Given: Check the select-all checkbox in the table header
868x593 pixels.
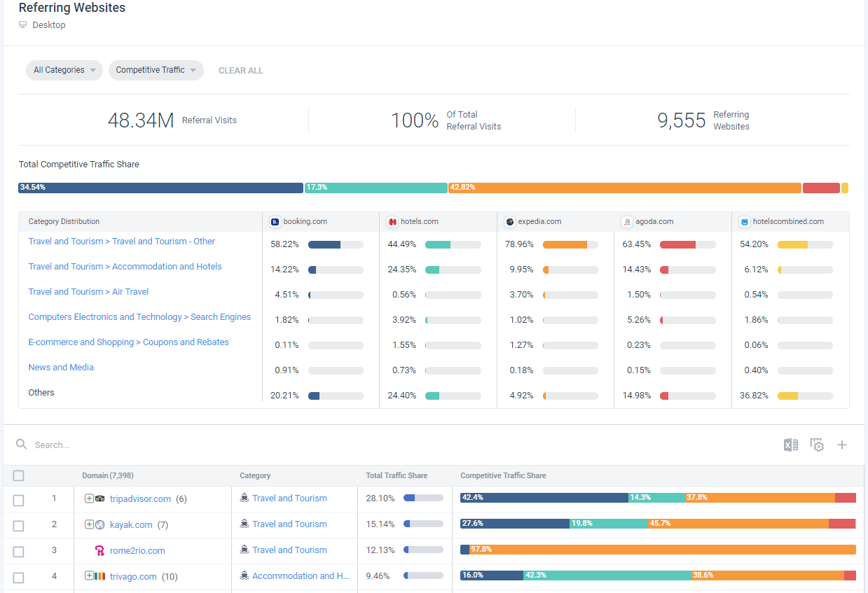Looking at the screenshot, I should click(x=18, y=475).
